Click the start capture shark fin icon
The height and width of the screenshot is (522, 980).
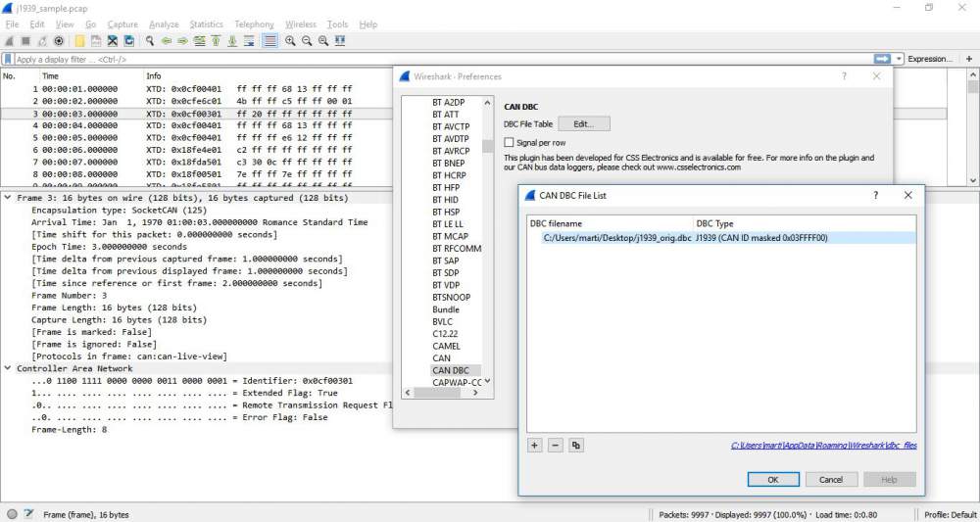(9, 40)
